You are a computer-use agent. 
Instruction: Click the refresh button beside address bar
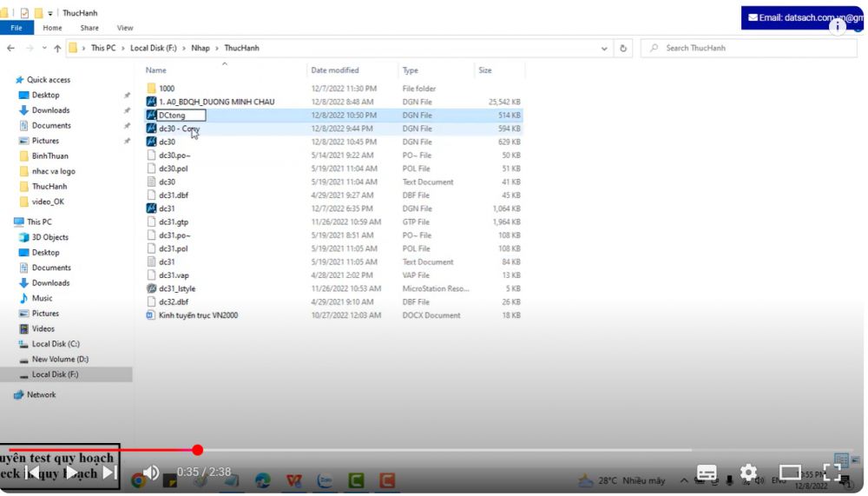tap(623, 49)
